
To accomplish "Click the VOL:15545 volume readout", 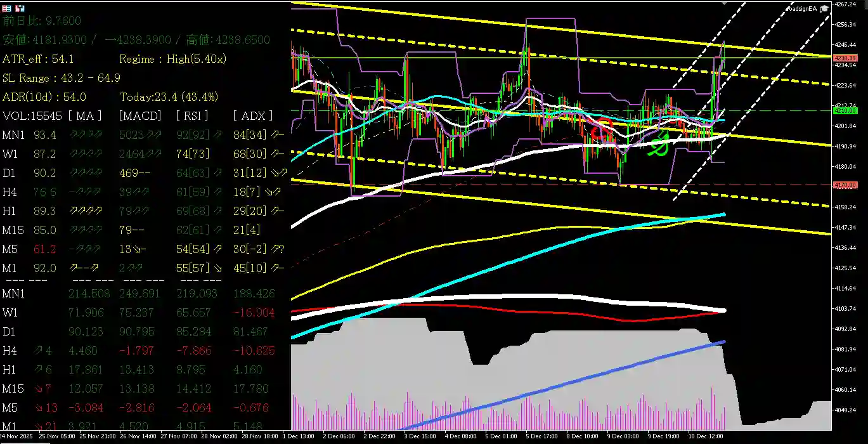I will [x=32, y=115].
